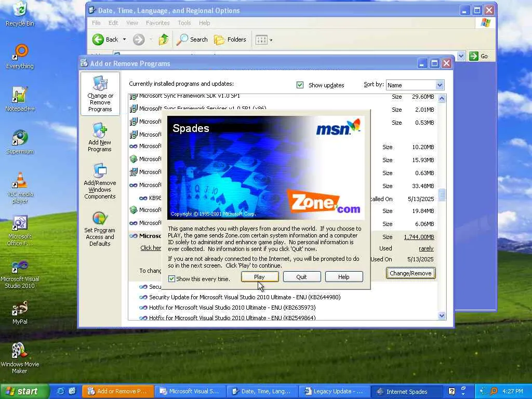Click the programs list scrollbar thumb
Screen dimensions: 532x399
click(x=442, y=195)
